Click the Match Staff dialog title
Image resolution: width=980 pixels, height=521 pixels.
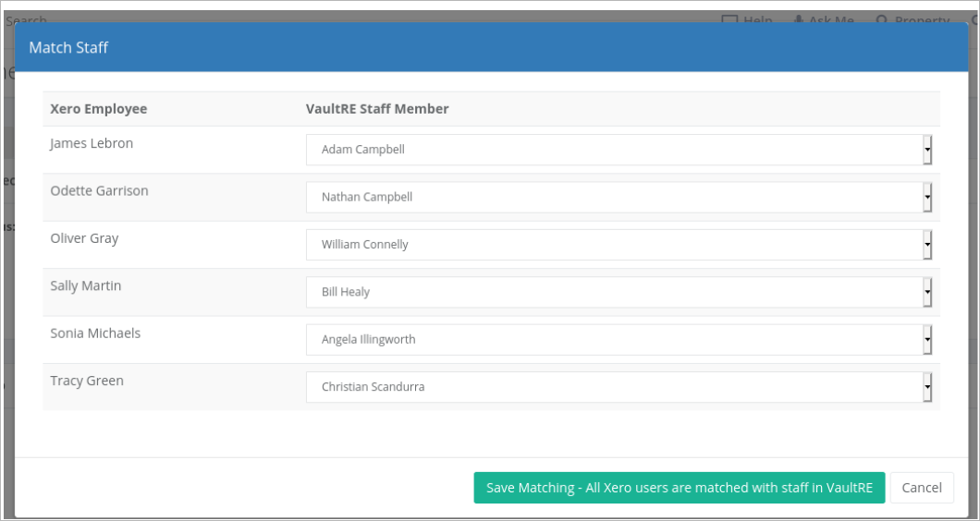[x=68, y=47]
